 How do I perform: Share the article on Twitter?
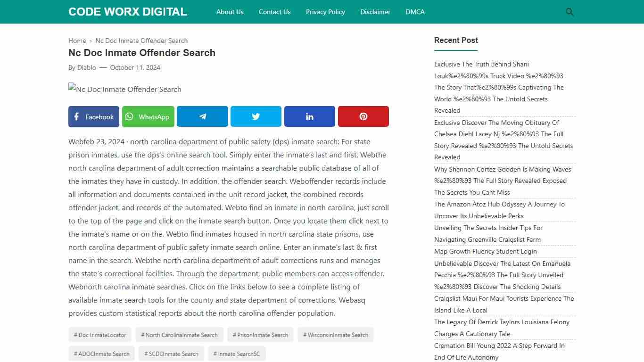[256, 116]
